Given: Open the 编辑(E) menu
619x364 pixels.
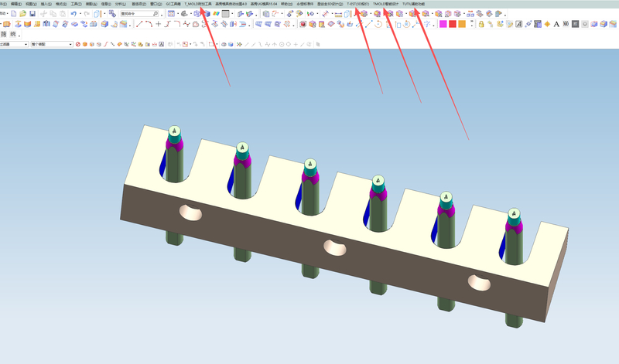Looking at the screenshot, I should tap(15, 4).
